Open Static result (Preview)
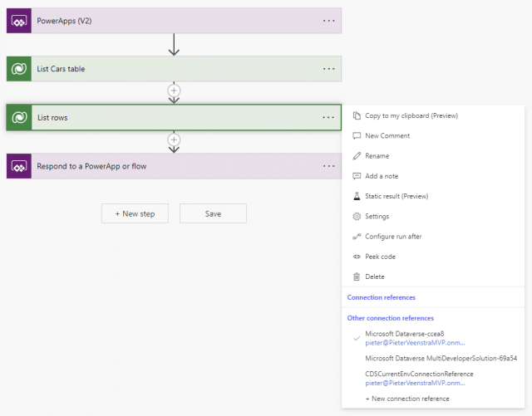The image size is (532, 416). tap(433, 196)
